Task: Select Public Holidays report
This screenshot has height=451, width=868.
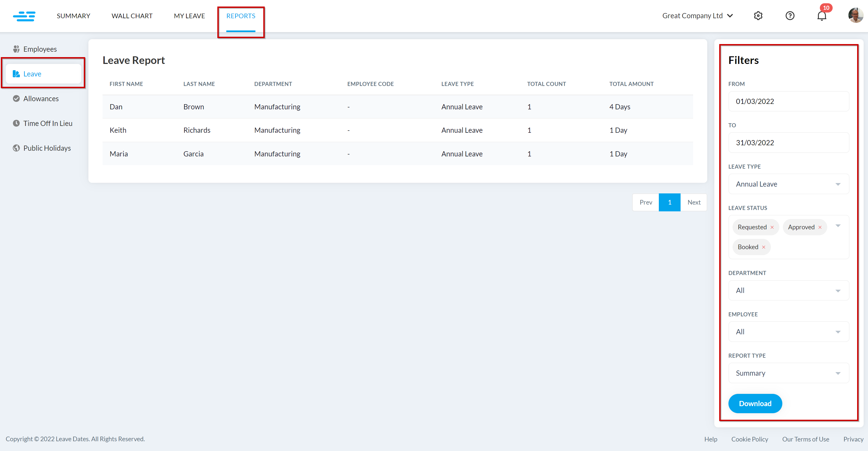Action: 47,148
